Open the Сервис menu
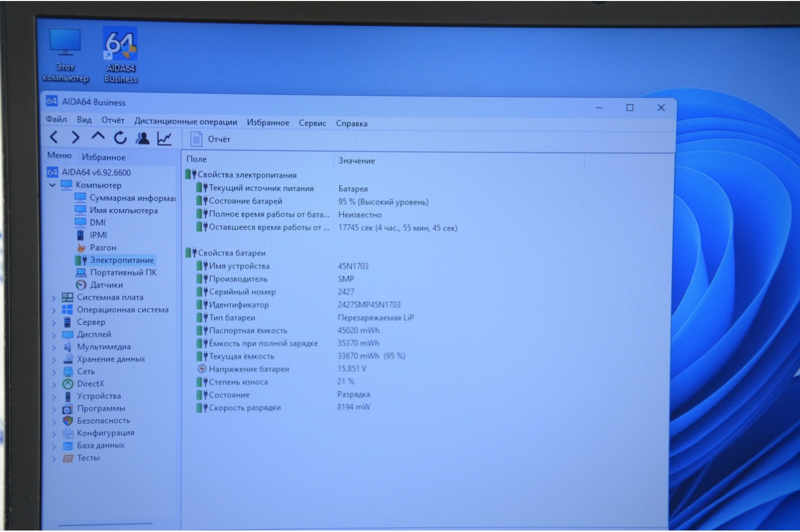Image resolution: width=800 pixels, height=532 pixels. point(312,123)
